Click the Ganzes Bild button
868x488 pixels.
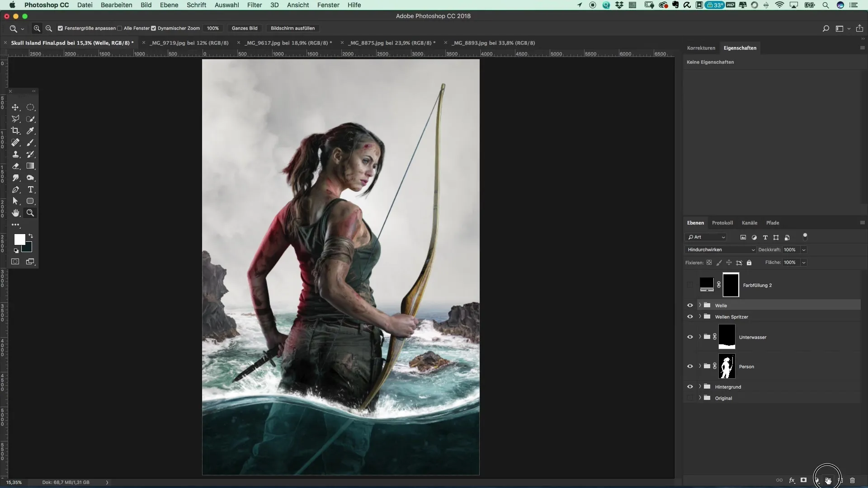(x=245, y=28)
